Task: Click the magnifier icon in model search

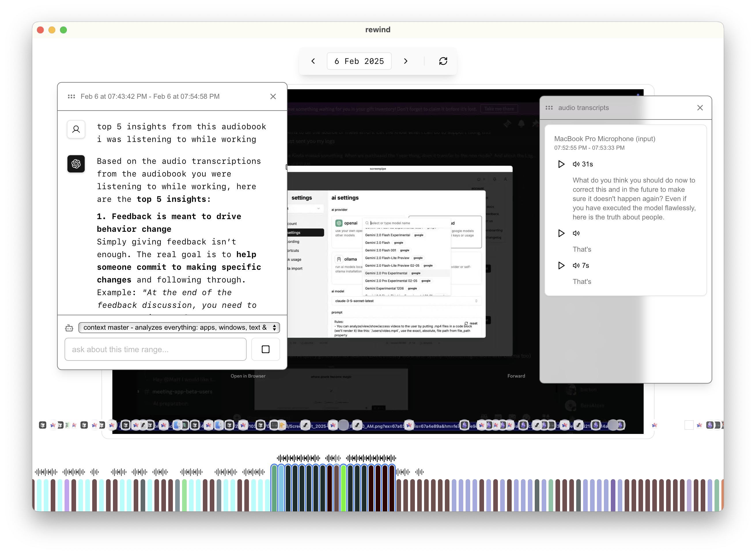Action: 367,223
